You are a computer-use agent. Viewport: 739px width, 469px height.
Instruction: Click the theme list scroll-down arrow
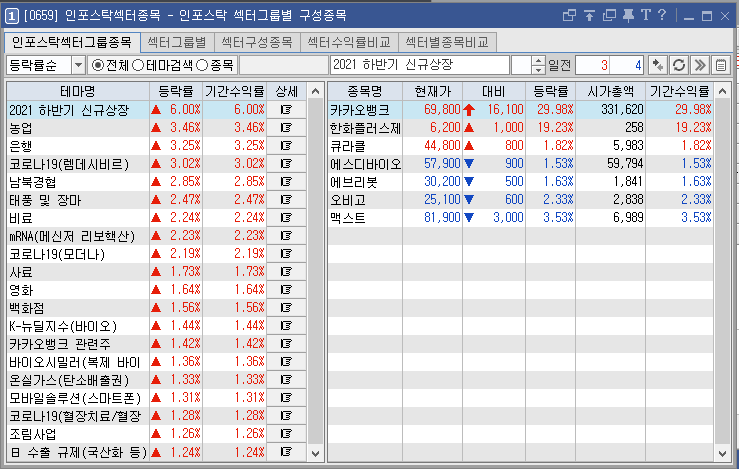point(315,453)
